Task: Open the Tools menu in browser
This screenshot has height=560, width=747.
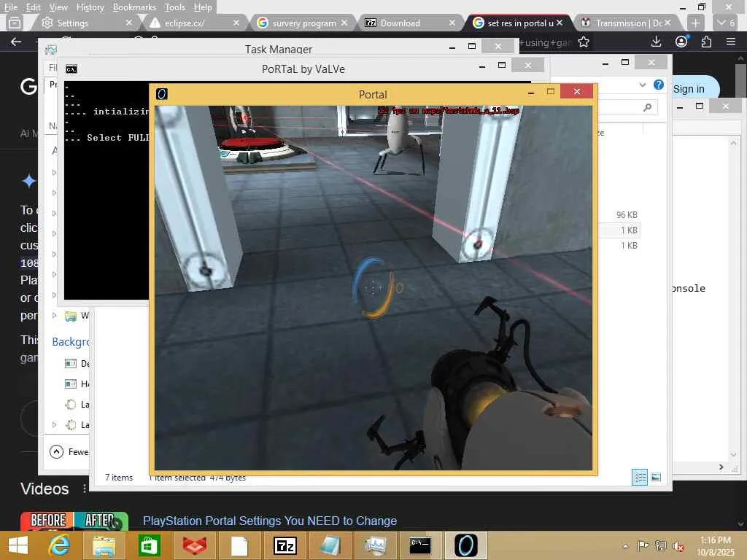Action: pos(175,7)
